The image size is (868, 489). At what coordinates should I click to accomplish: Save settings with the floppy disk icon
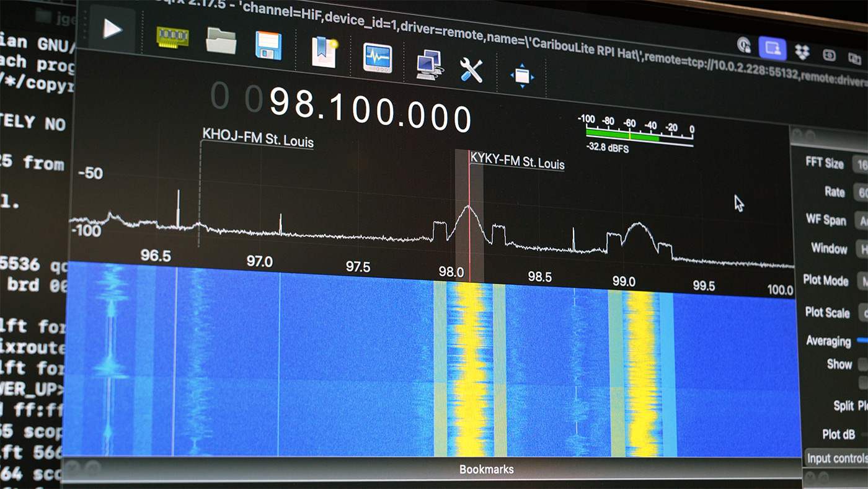click(x=268, y=45)
